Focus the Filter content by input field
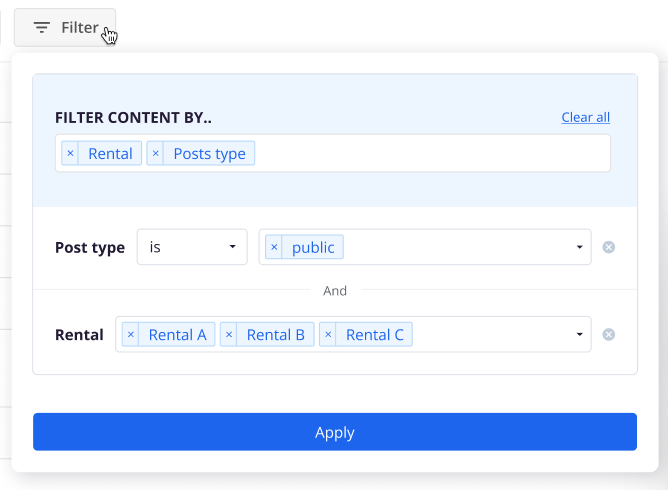The width and height of the screenshot is (668, 490). click(x=430, y=153)
